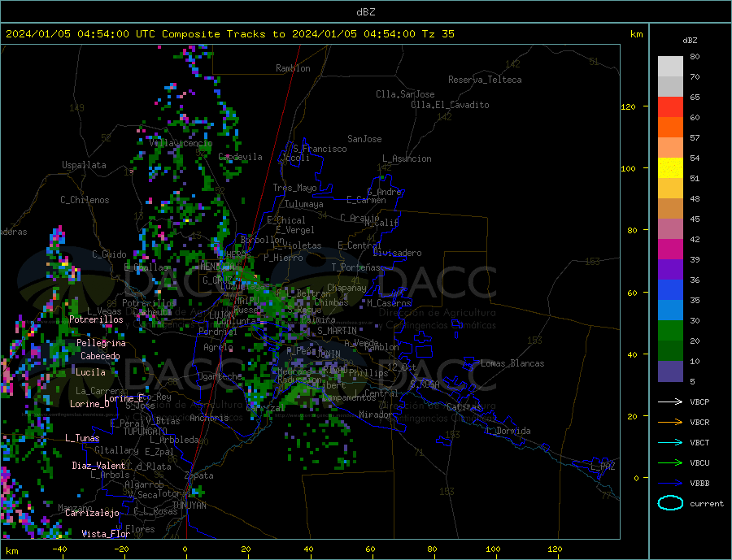Click the L_Tunas label
This screenshot has height=560, width=732.
(82, 438)
